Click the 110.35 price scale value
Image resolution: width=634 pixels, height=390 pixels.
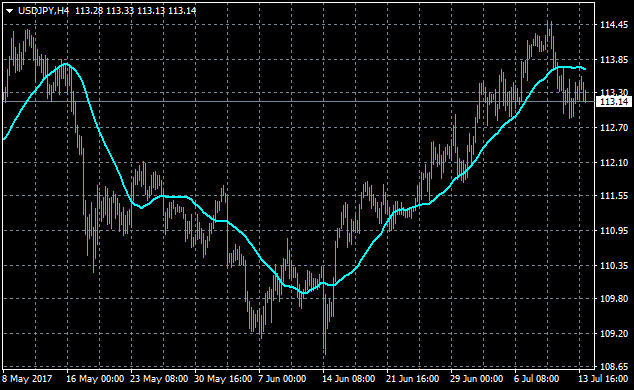point(614,266)
